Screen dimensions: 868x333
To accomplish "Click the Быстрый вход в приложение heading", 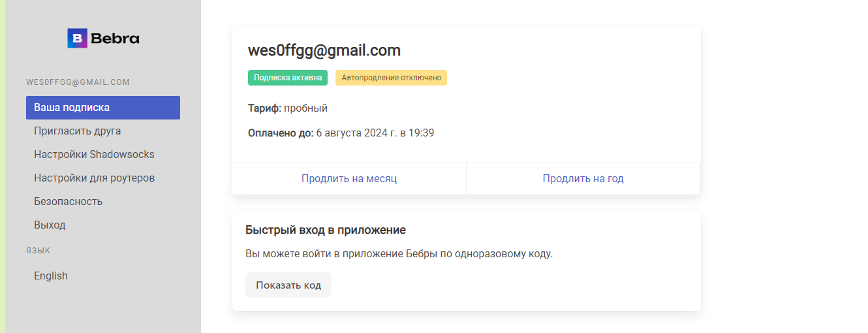I will tap(326, 230).
